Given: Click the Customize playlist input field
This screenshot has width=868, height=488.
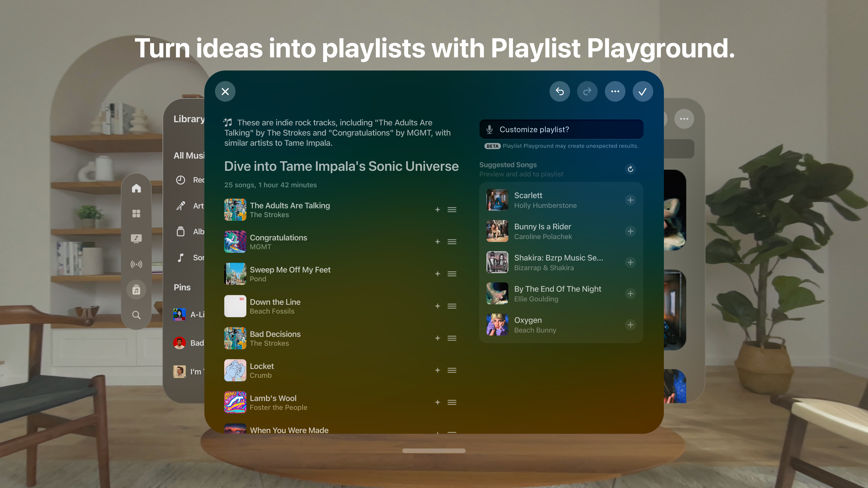Looking at the screenshot, I should [x=561, y=129].
